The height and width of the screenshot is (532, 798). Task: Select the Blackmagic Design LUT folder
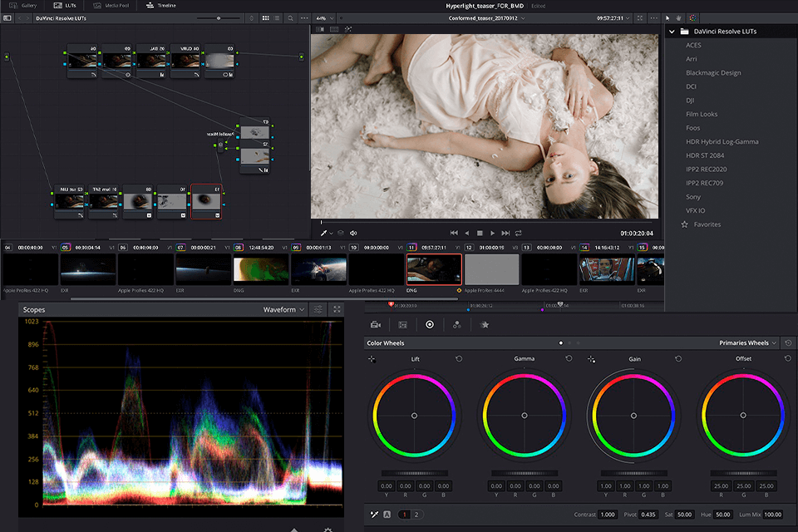[713, 73]
